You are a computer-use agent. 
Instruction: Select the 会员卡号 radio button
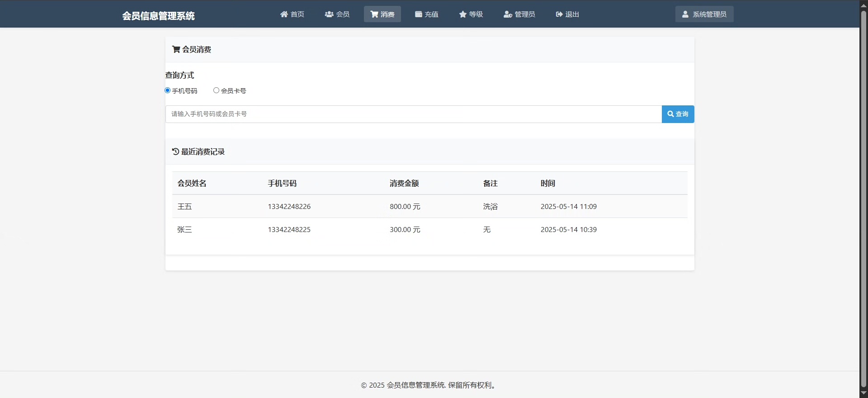[216, 90]
